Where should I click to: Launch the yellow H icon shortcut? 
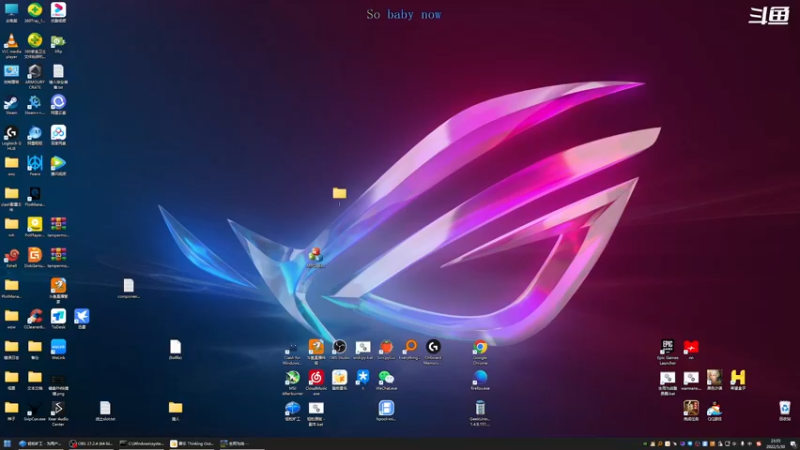pyautogui.click(x=738, y=381)
